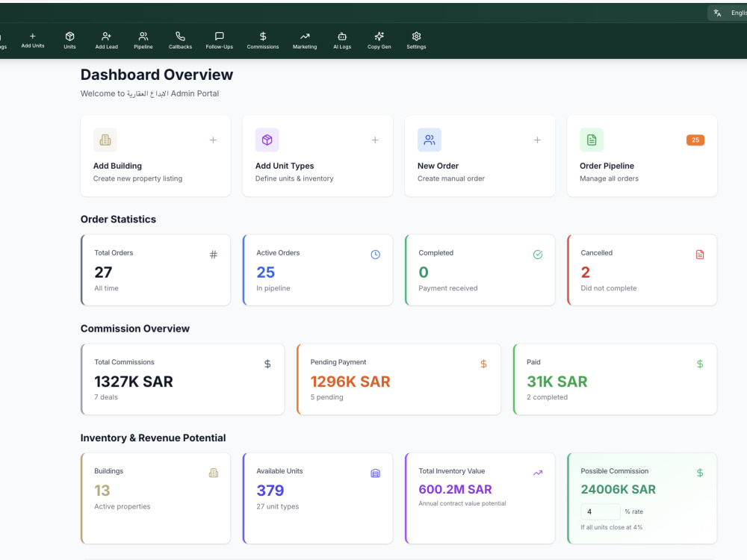This screenshot has width=747, height=560.
Task: Click Marketing trend icon in navbar
Action: [x=305, y=36]
